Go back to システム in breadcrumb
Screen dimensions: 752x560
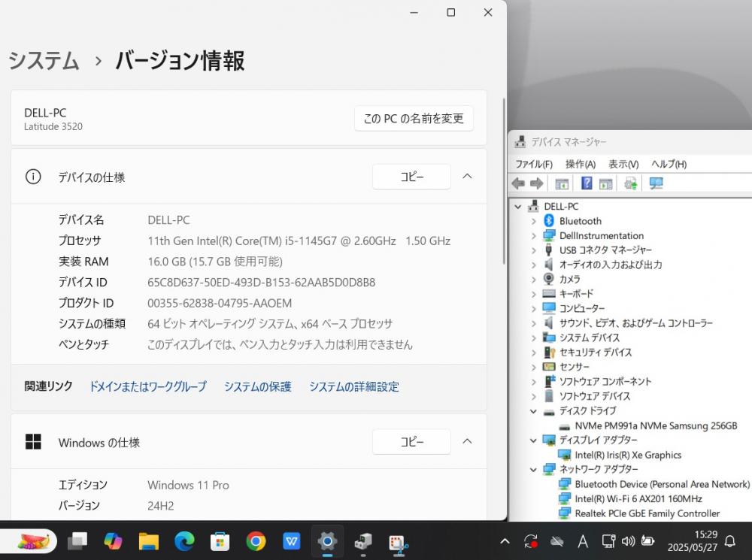pyautogui.click(x=44, y=61)
